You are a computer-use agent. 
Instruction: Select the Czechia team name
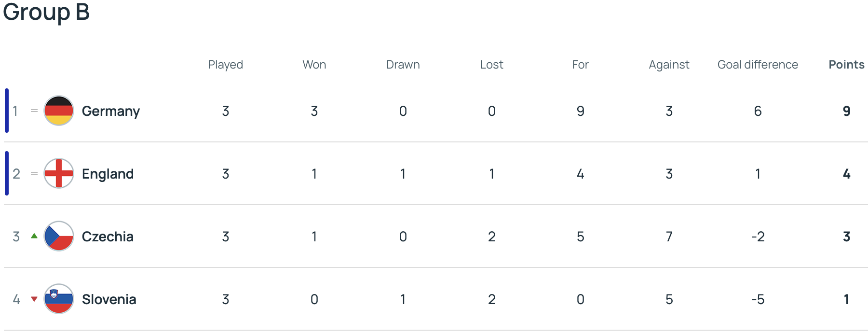pyautogui.click(x=108, y=237)
